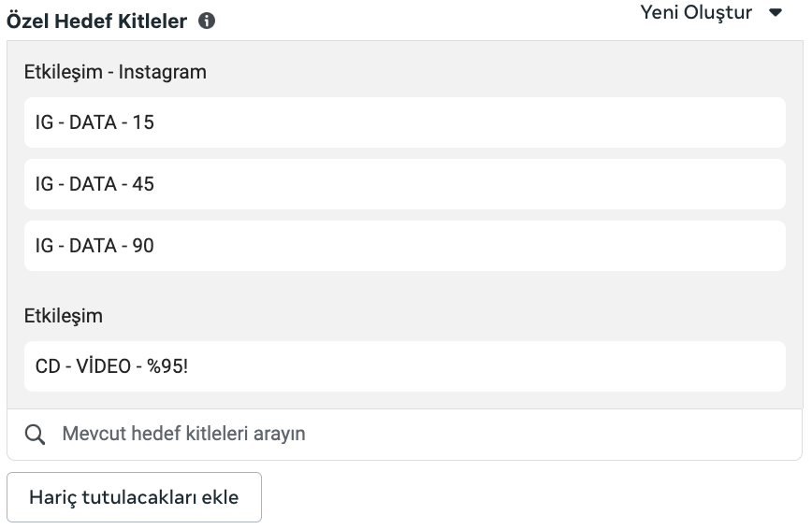
Task: Click the number 15 in first IG row
Action: click(x=143, y=122)
